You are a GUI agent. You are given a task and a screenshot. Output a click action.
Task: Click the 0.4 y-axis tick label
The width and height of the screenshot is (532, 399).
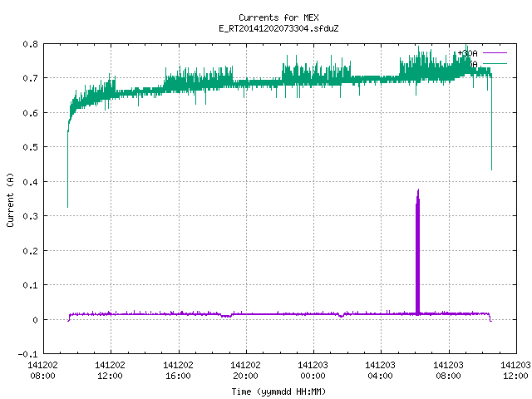coord(30,182)
